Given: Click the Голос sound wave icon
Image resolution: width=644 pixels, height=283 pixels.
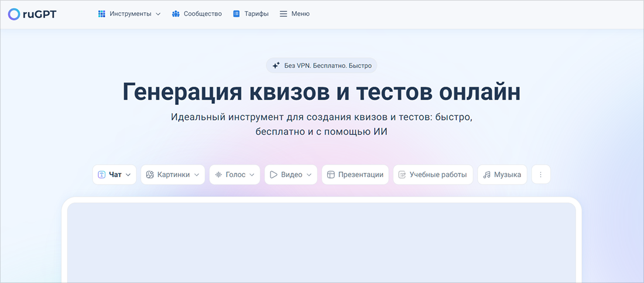Looking at the screenshot, I should [218, 175].
